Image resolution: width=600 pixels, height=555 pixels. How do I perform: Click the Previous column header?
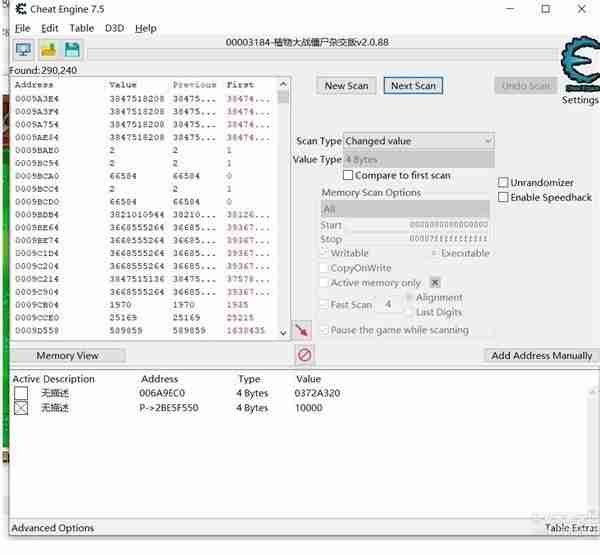[x=194, y=85]
